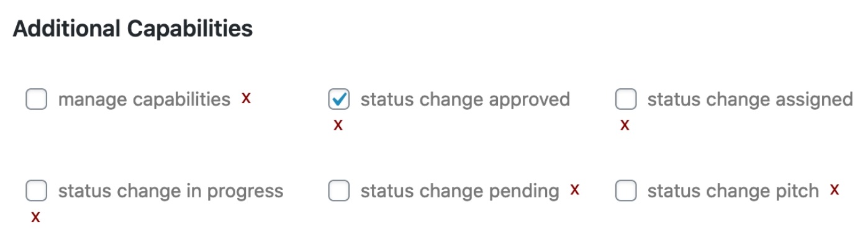Click the "manage capabilities" label text
Viewport: 868px width, 234px height.
coord(144,99)
